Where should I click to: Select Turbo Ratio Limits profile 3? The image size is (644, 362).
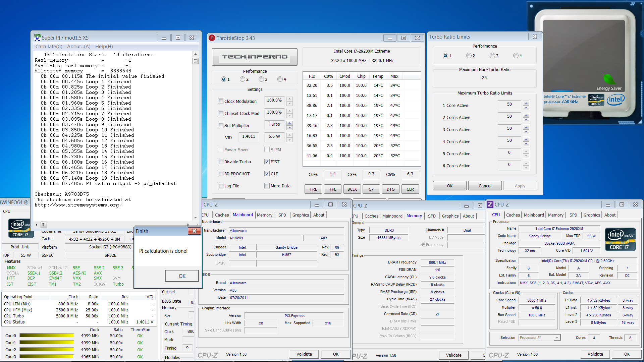[492, 56]
